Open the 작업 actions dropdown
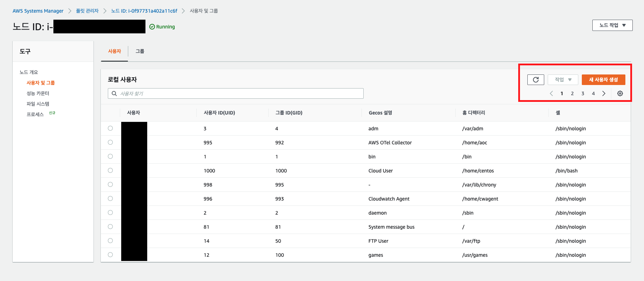The height and width of the screenshot is (281, 644). (x=563, y=80)
